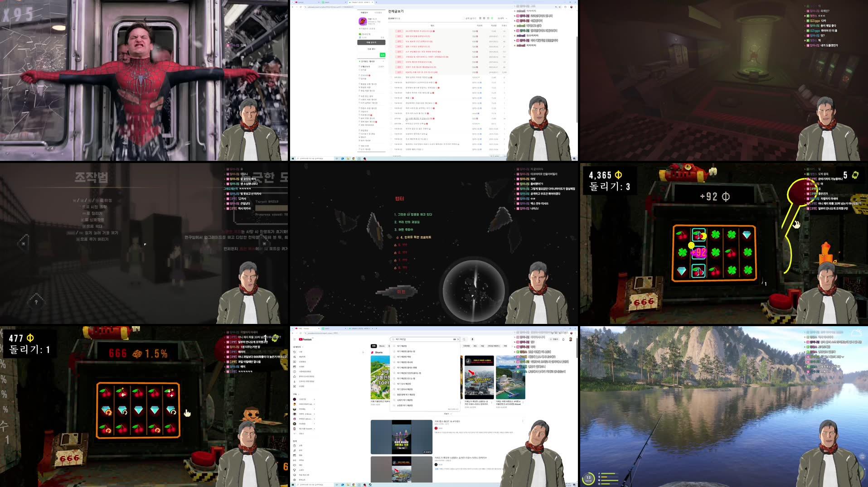Click Windows Start button in forum window
The width and height of the screenshot is (868, 487).
[x=293, y=159]
